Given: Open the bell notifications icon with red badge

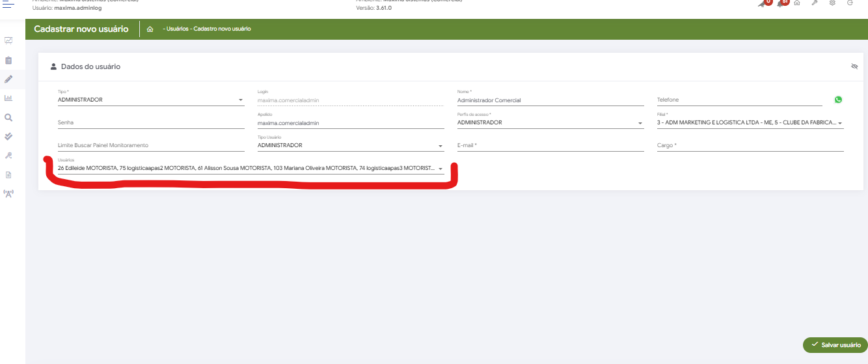Looking at the screenshot, I should 781,3.
